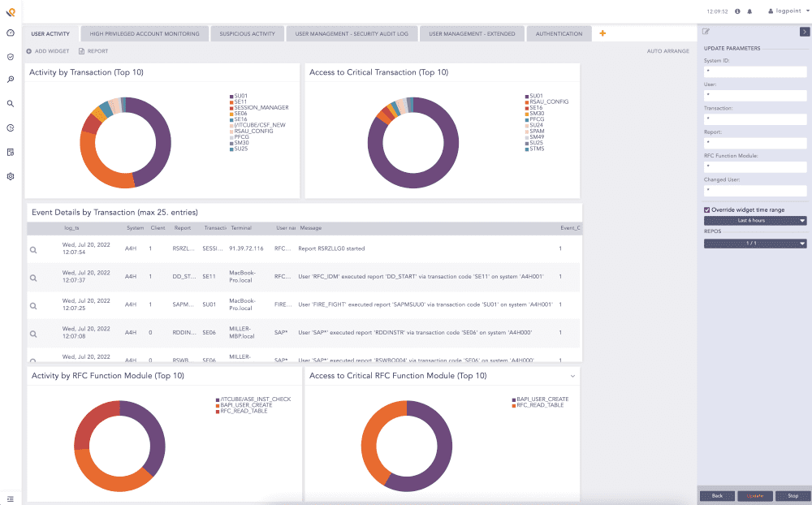Open the settings gear sidebar icon

11,177
